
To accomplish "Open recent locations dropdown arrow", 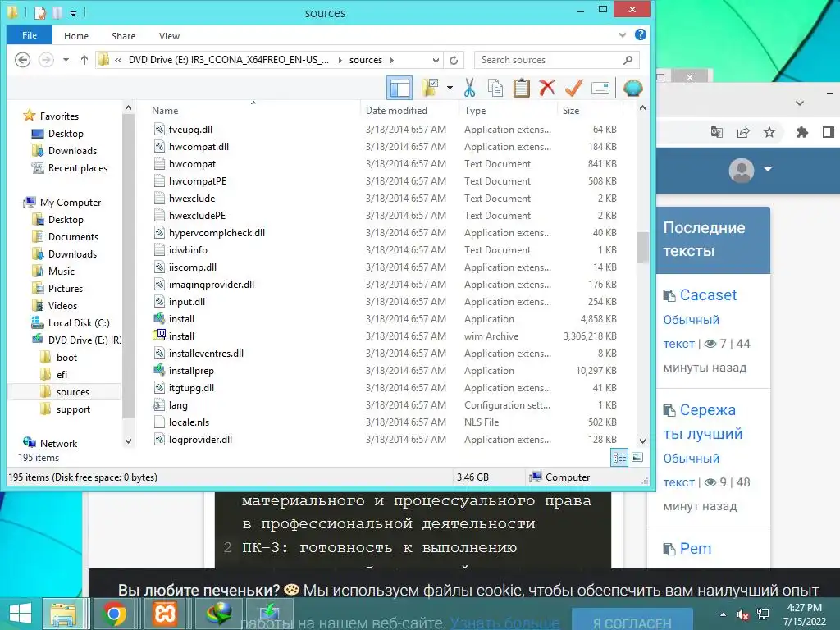I will [66, 59].
